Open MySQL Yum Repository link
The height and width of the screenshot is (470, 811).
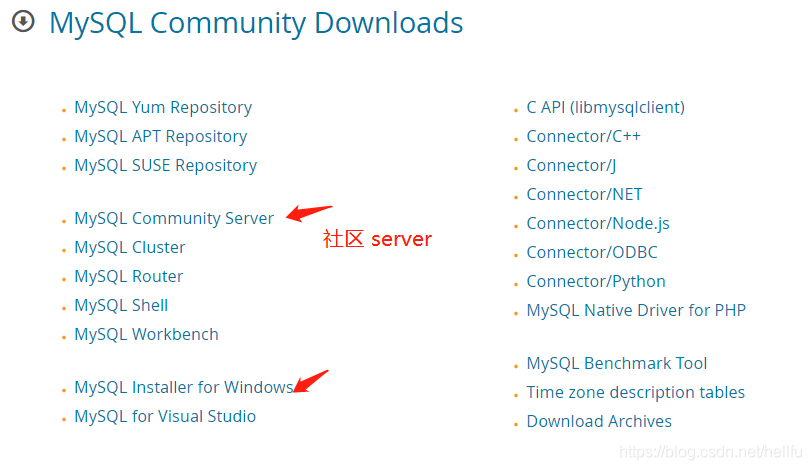click(x=163, y=108)
